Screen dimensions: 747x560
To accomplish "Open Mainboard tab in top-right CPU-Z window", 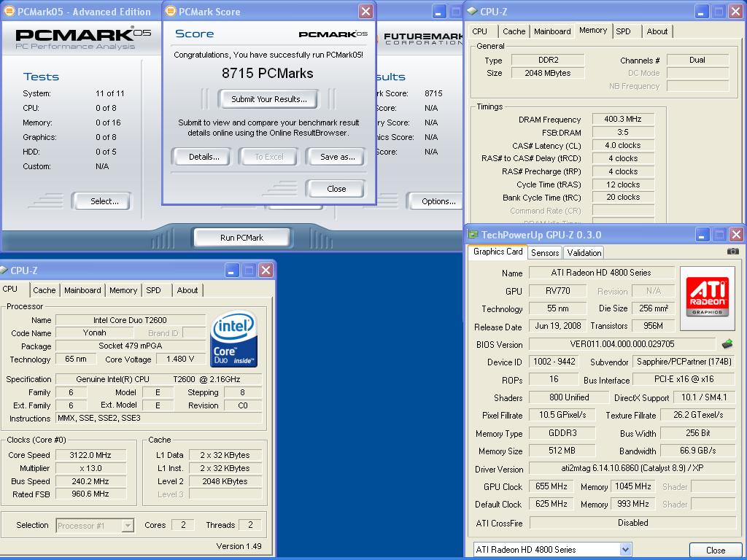I will point(552,31).
